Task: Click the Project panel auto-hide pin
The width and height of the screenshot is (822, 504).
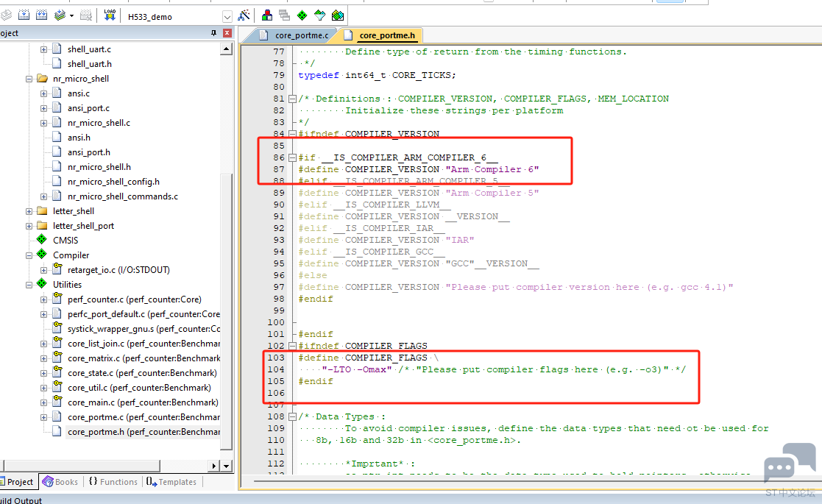Action: point(213,33)
